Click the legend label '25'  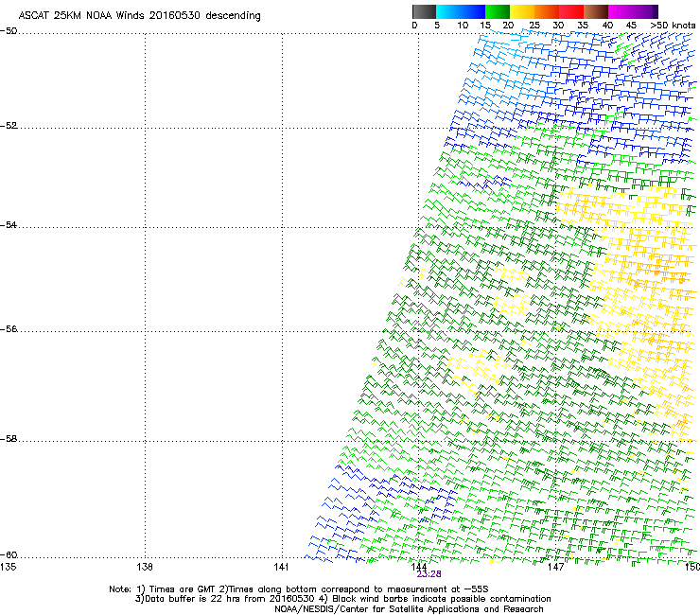(534, 26)
